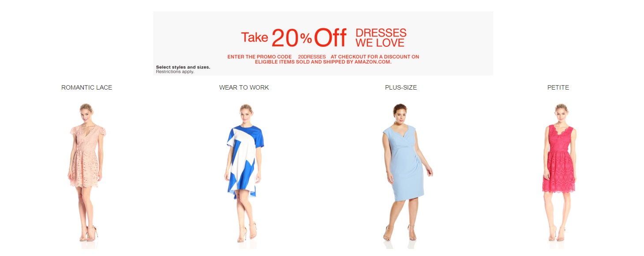Click 'Select styles and sizes.' note

183,68
